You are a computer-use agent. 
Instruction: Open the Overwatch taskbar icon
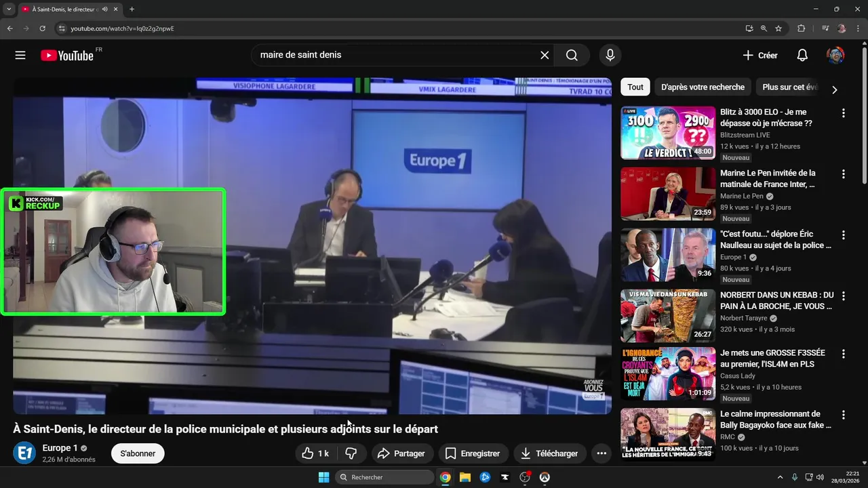click(544, 477)
